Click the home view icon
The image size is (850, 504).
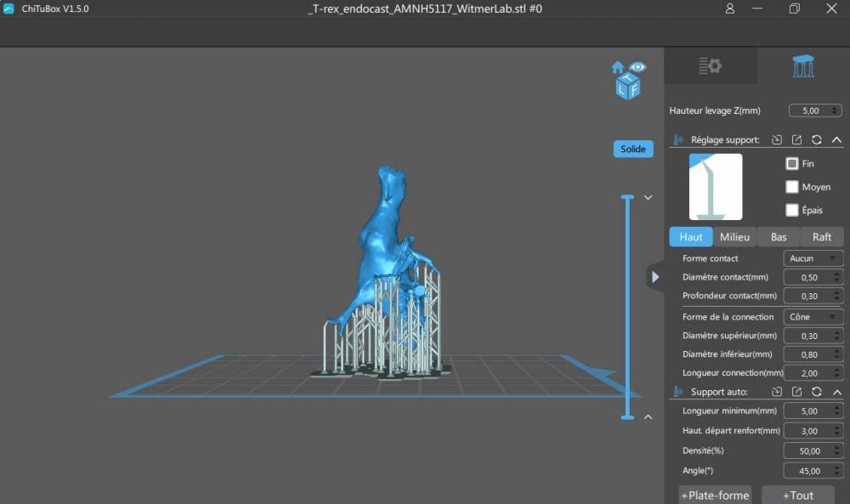tap(617, 67)
